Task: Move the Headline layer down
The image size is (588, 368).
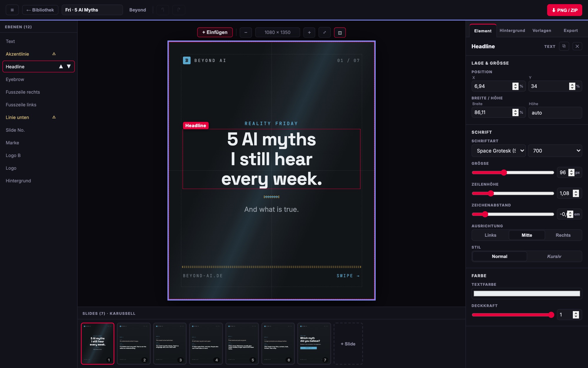Action: pyautogui.click(x=69, y=67)
